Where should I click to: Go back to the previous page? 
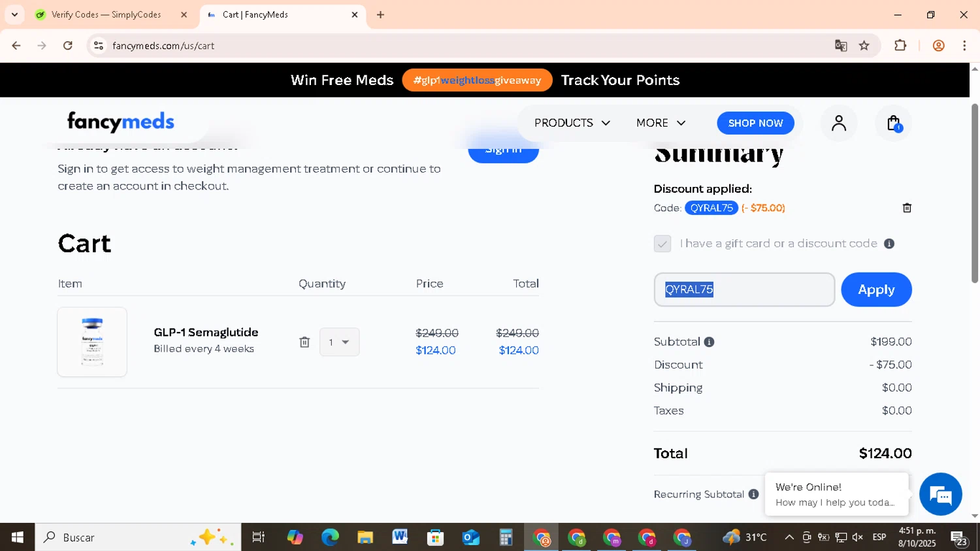pos(16,46)
